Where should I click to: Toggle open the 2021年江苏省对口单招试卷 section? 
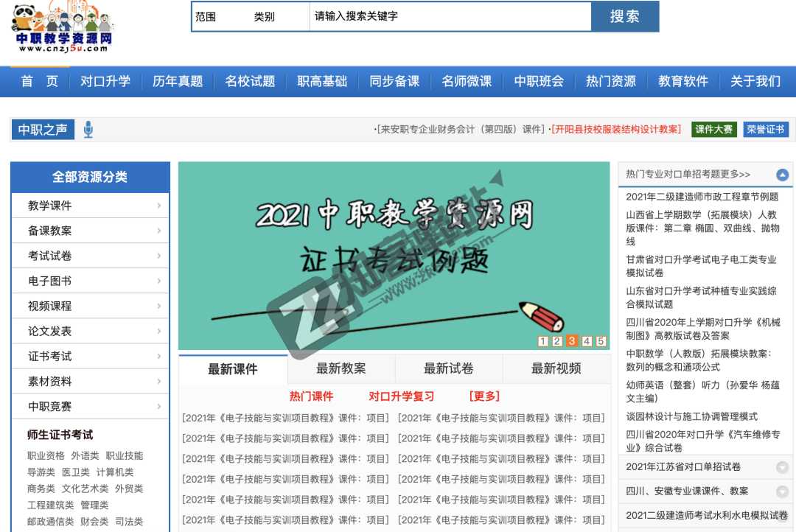tap(781, 466)
